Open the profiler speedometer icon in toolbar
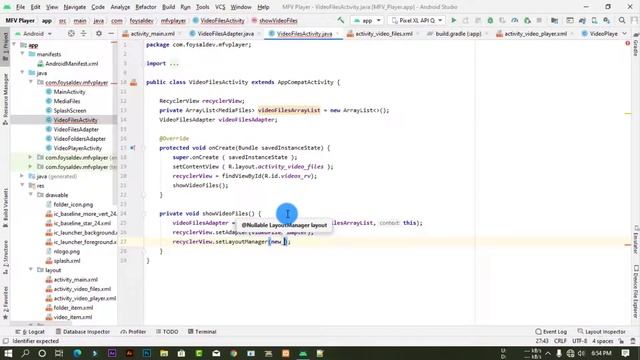 click(x=515, y=20)
